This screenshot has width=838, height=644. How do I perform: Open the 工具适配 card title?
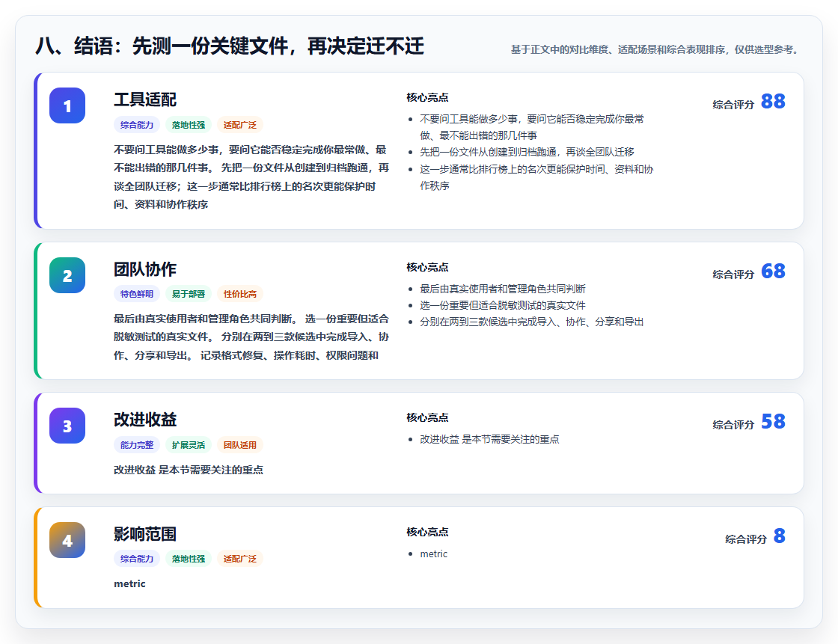pyautogui.click(x=145, y=99)
